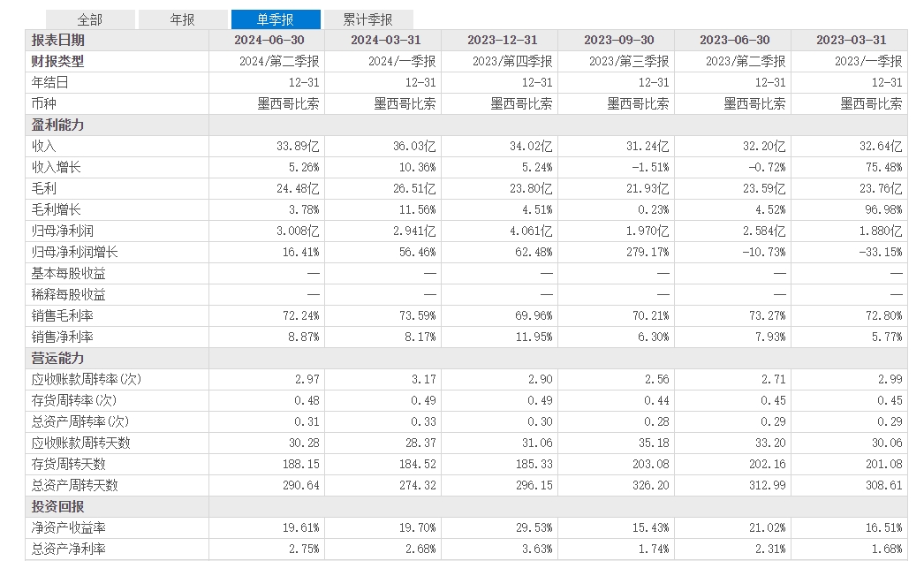Click the net profit value 4.061亿
This screenshot has height=561, width=924.
[532, 231]
